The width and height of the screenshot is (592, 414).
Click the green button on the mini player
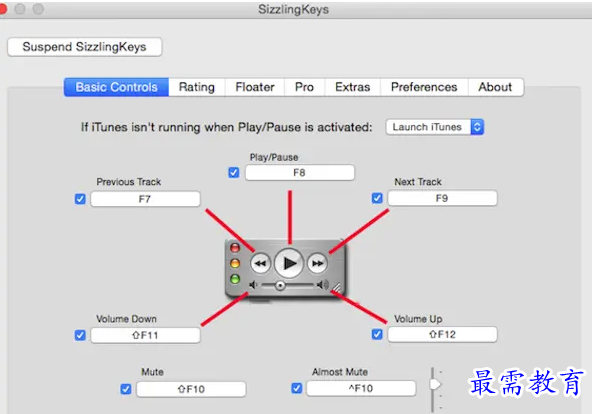235,279
